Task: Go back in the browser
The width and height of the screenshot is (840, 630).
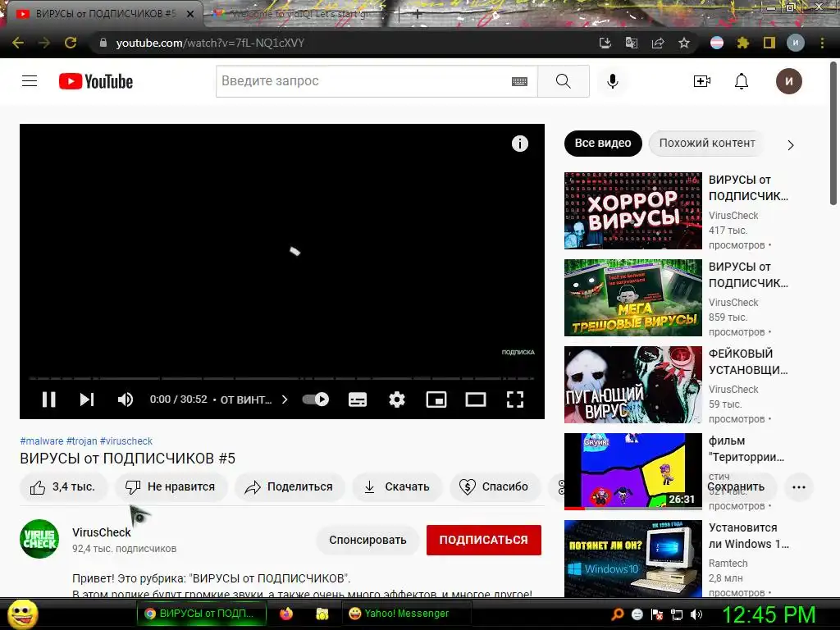Action: coord(18,43)
